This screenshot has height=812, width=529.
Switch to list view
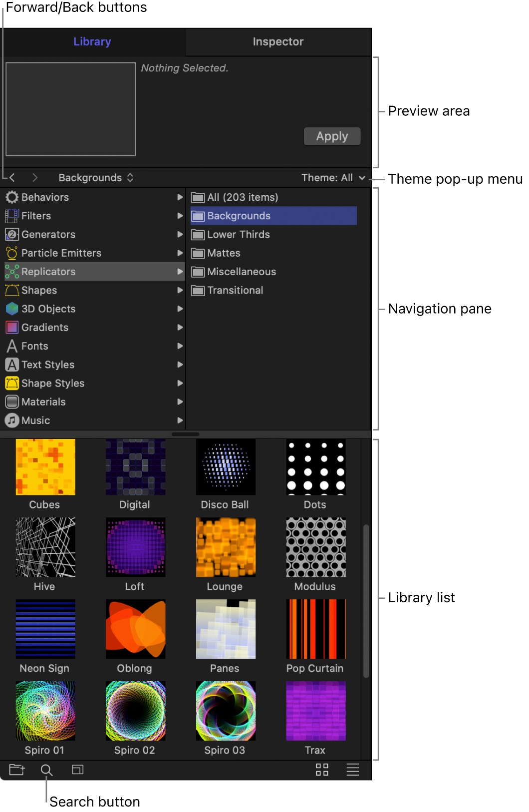pos(352,770)
